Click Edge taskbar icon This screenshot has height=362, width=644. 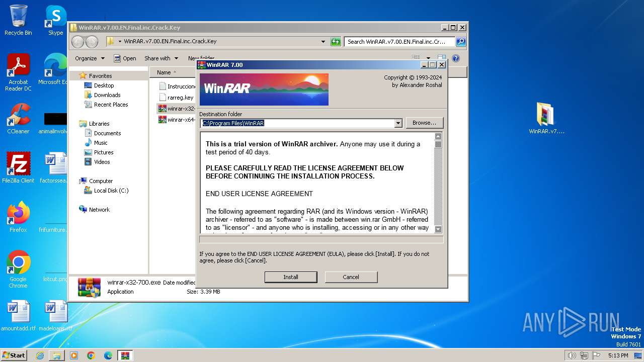click(108, 355)
